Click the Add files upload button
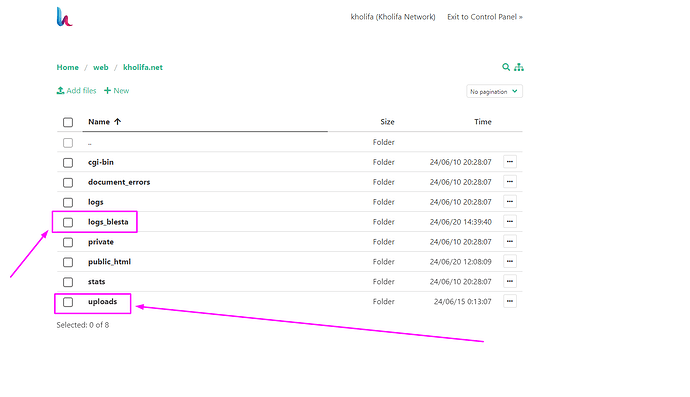The height and width of the screenshot is (397, 690). point(76,90)
